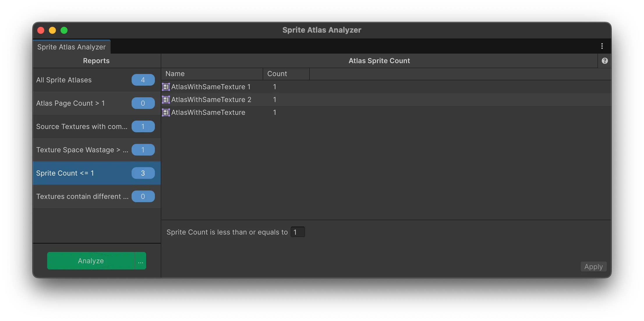Image resolution: width=644 pixels, height=321 pixels.
Task: Open the three-dot window options menu
Action: point(602,46)
